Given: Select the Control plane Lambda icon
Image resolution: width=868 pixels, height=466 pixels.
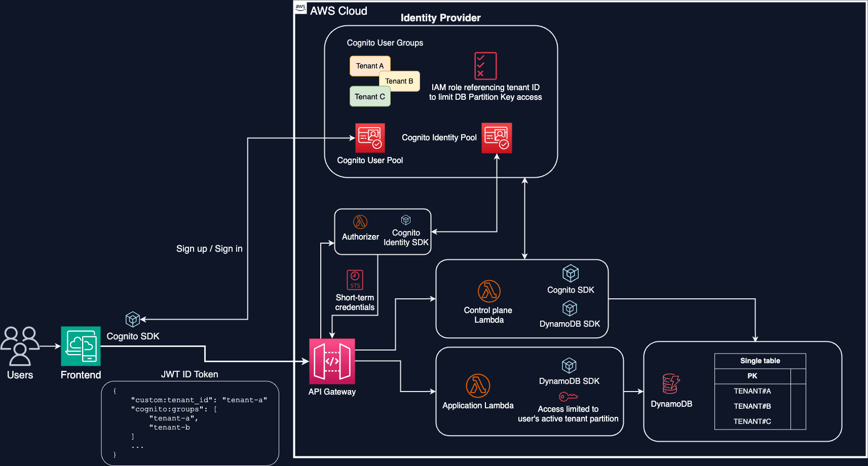Looking at the screenshot, I should point(489,291).
